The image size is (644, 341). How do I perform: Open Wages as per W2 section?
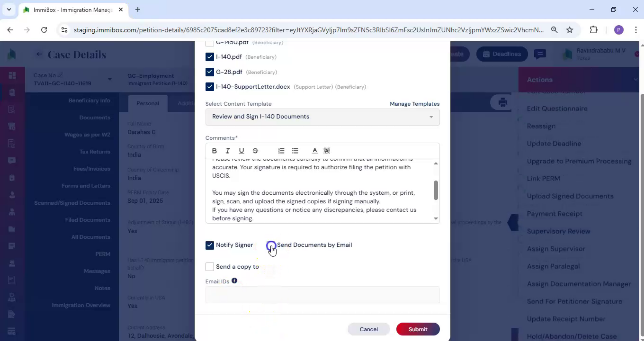(x=87, y=135)
